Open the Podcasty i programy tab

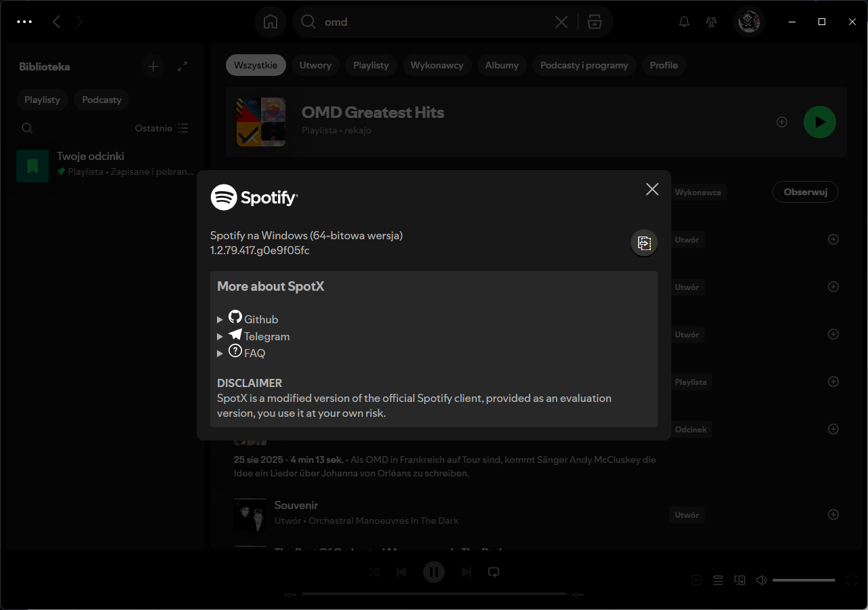(584, 65)
